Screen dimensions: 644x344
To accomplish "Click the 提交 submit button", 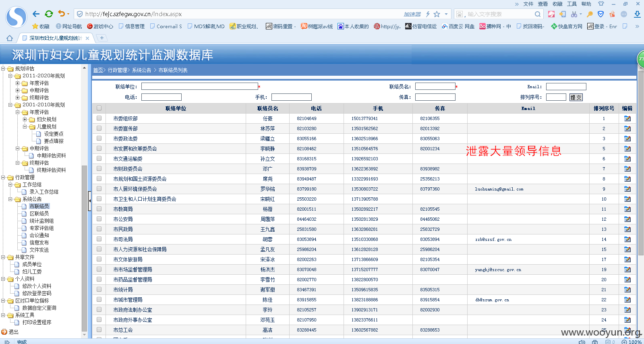I will point(576,97).
